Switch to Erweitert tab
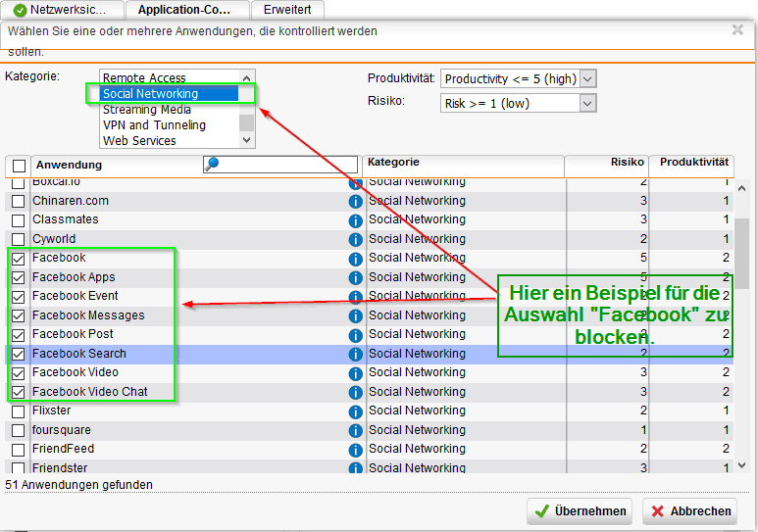The image size is (758, 532). point(287,10)
